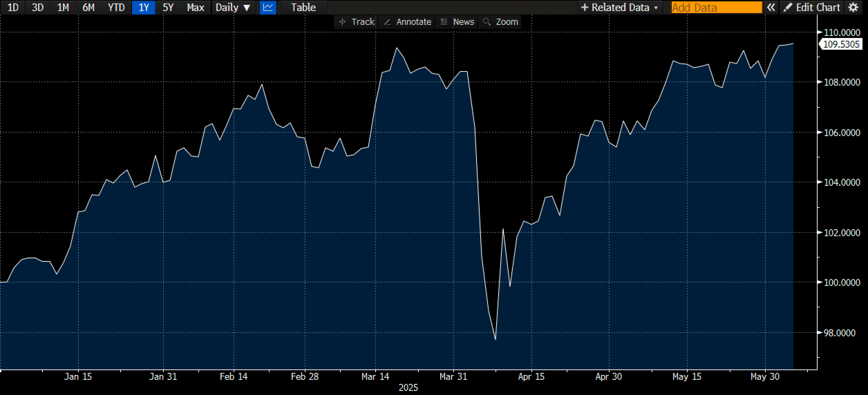868x395 pixels.
Task: Activate the Track crosshair tool
Action: pyautogui.click(x=357, y=22)
